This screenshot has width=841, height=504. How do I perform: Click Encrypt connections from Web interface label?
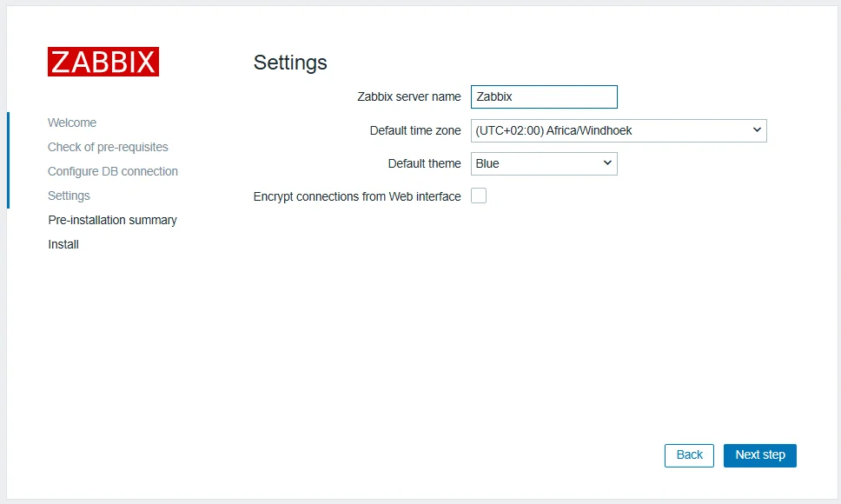tap(357, 196)
